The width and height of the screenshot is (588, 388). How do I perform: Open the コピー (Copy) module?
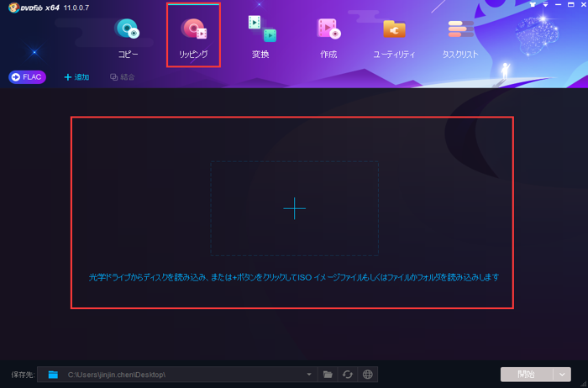pos(128,39)
